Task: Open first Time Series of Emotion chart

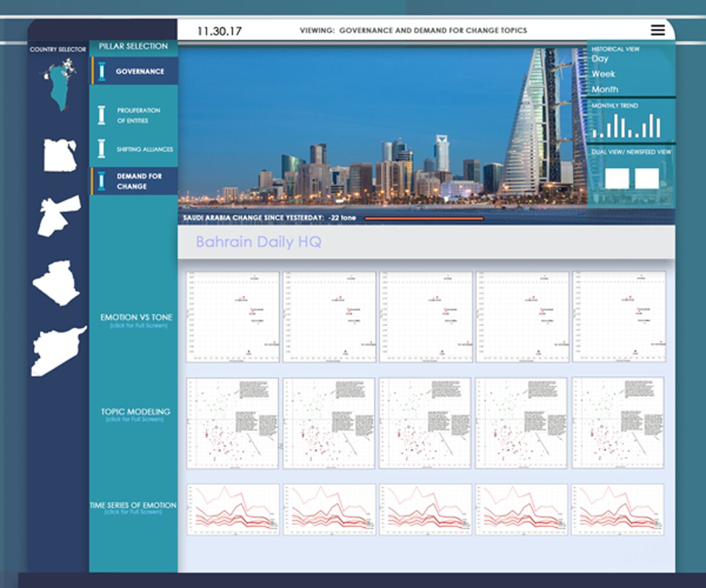Action: (232, 509)
